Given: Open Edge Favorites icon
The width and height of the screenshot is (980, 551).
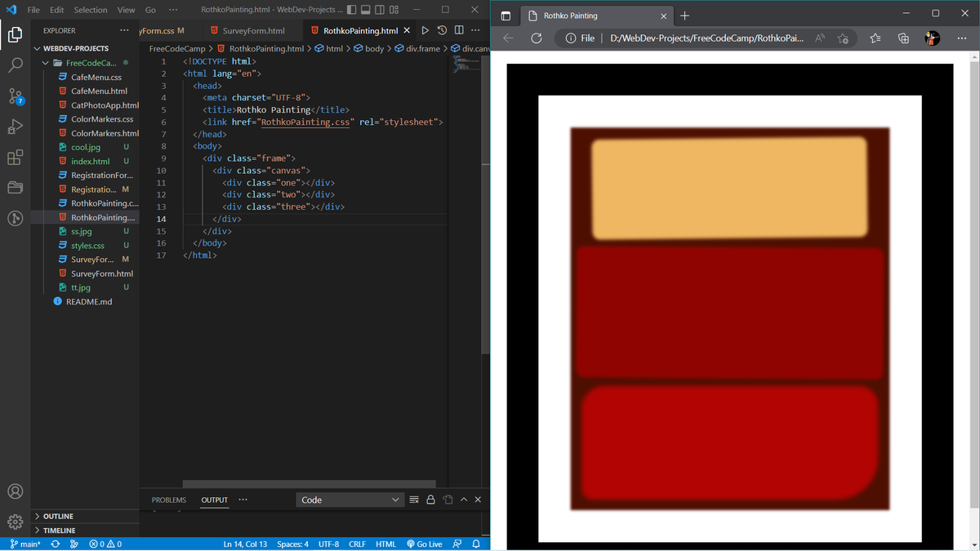Looking at the screenshot, I should coord(875,38).
